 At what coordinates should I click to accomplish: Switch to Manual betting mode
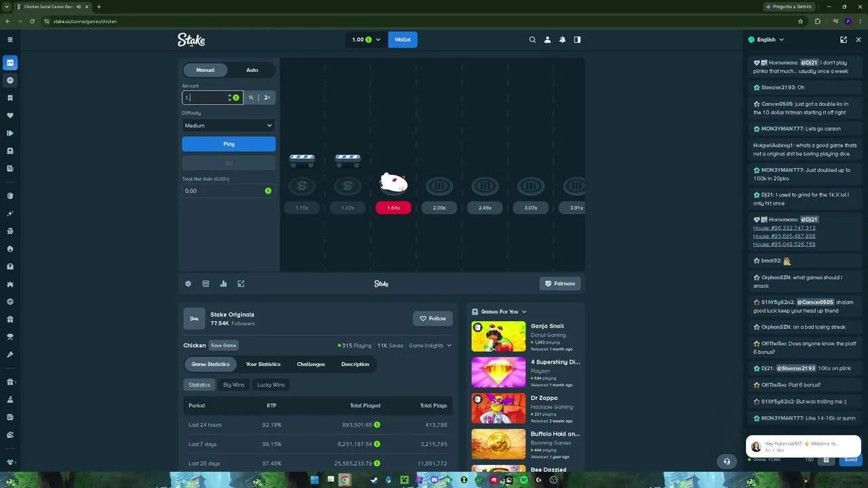205,70
